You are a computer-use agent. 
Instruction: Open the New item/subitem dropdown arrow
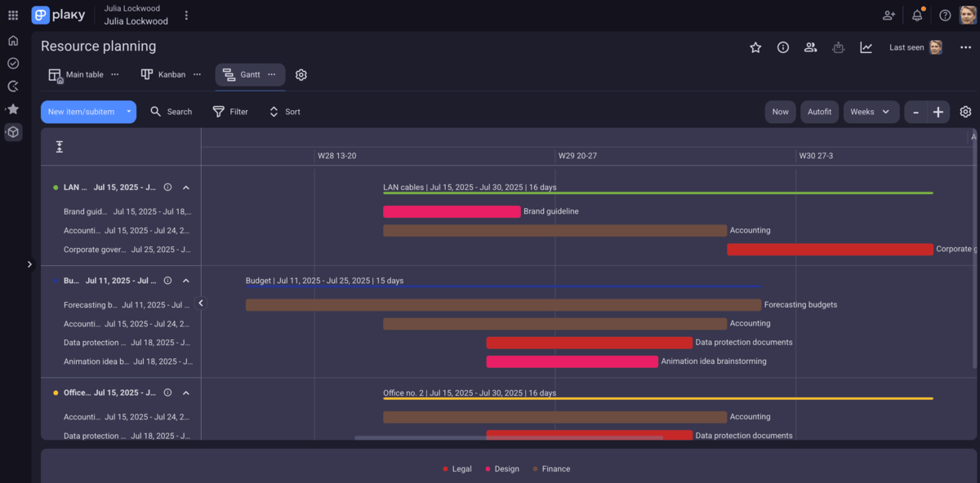point(127,111)
